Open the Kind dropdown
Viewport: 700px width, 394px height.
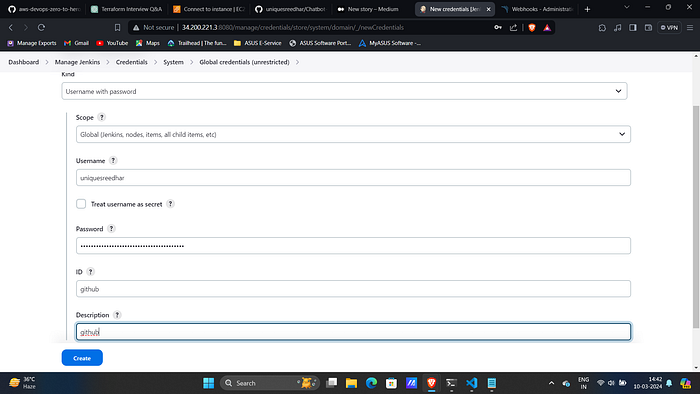click(344, 91)
